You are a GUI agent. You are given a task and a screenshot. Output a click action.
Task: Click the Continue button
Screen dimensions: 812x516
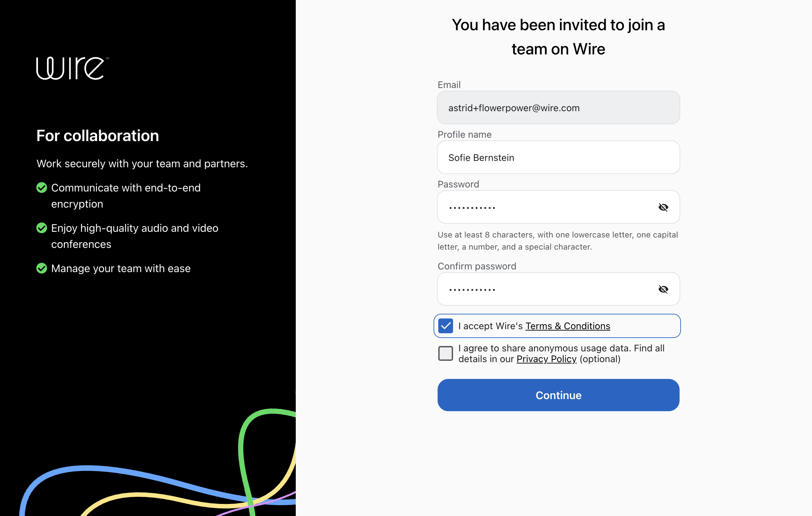click(x=559, y=395)
